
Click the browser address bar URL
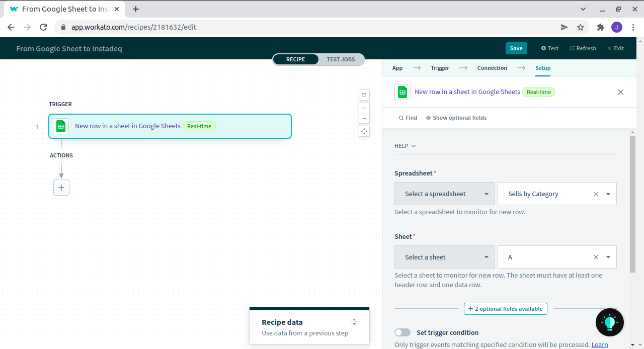pyautogui.click(x=134, y=27)
